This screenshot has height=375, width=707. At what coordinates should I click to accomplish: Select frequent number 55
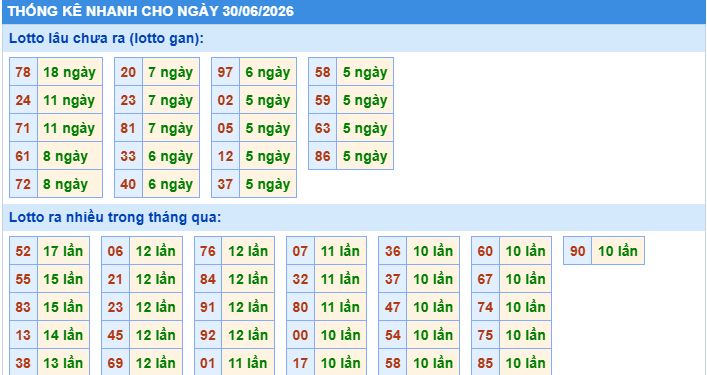click(23, 279)
